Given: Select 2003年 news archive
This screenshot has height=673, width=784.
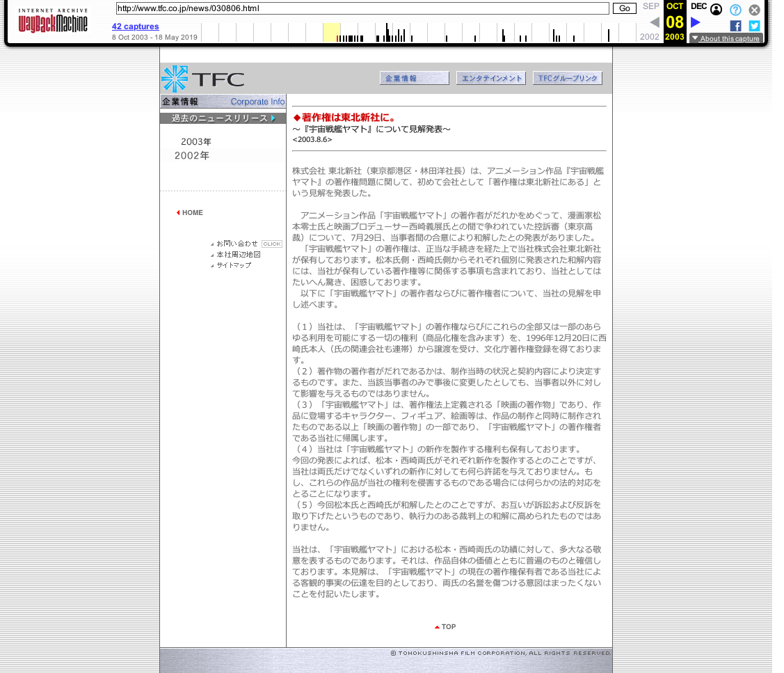Looking at the screenshot, I should [196, 142].
